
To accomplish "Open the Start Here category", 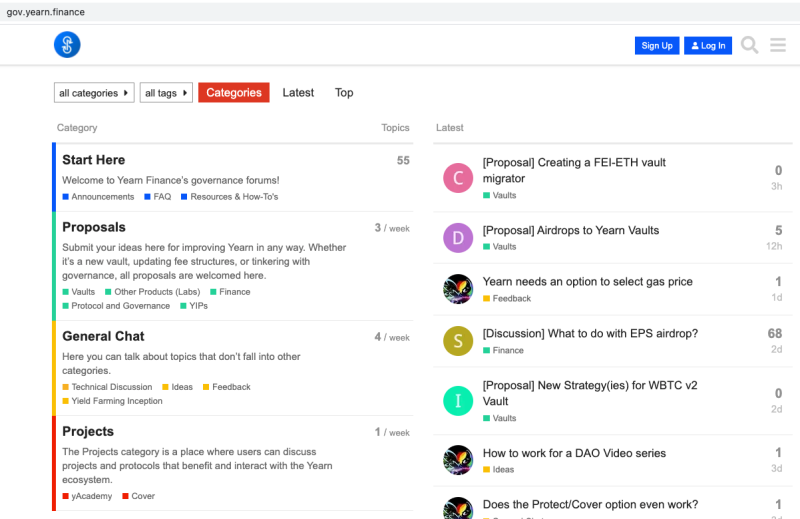I will [93, 160].
